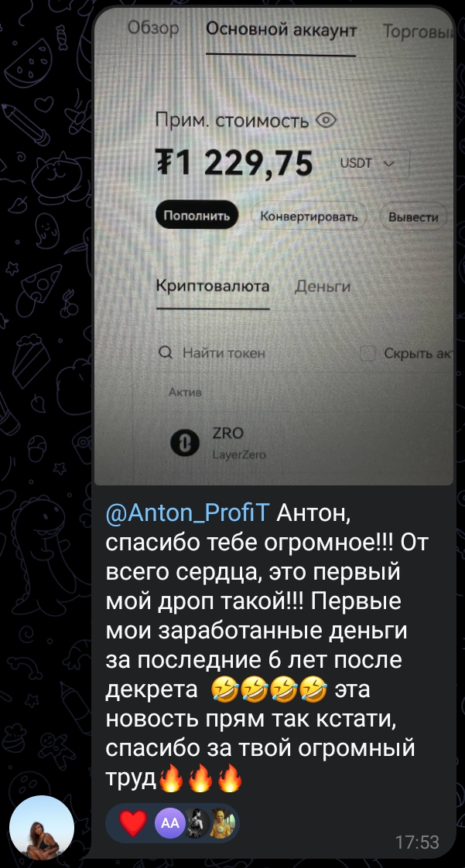Open the @Anton_ProfiT mention link
This screenshot has height=868, width=465.
pyautogui.click(x=186, y=515)
